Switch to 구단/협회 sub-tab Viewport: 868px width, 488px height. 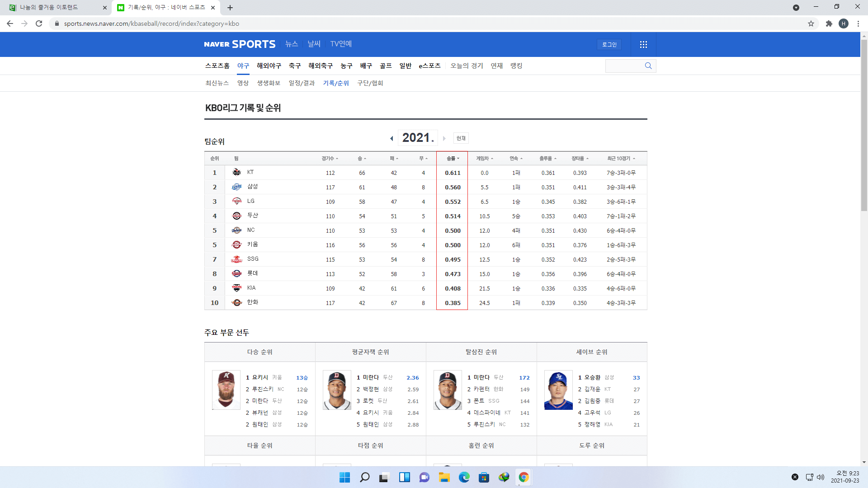pyautogui.click(x=370, y=83)
